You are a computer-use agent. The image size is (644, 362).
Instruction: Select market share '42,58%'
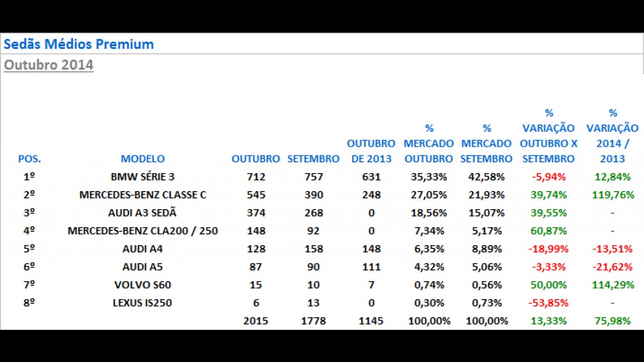[x=487, y=177]
